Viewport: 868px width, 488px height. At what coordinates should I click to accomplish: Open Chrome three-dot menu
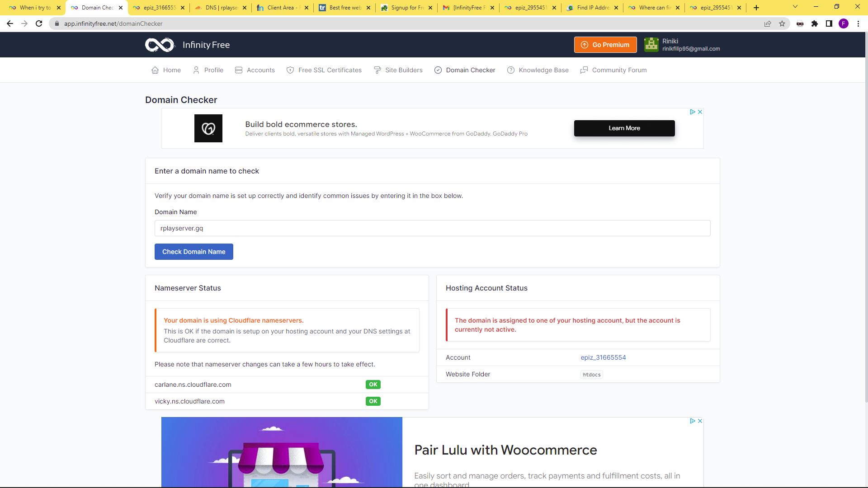[x=858, y=23]
